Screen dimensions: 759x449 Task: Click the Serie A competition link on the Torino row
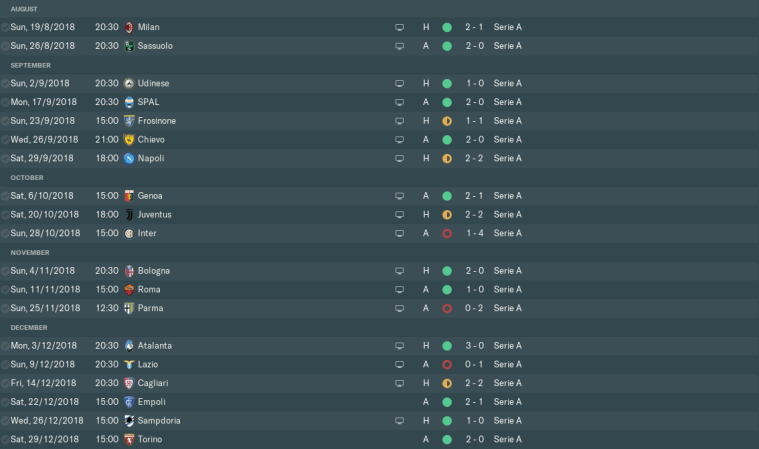click(x=507, y=439)
